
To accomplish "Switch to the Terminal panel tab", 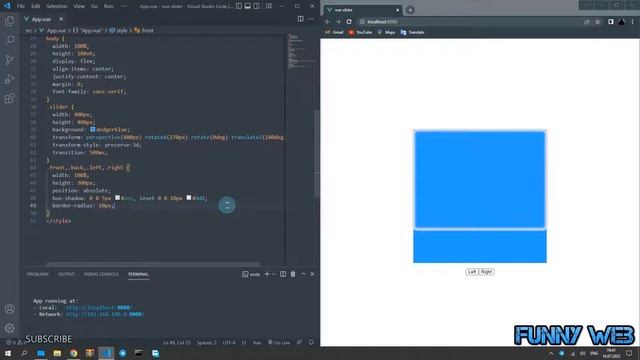I will click(x=138, y=274).
